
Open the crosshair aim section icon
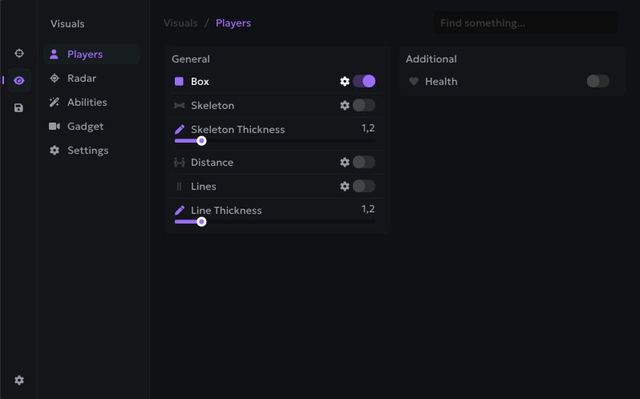click(19, 53)
